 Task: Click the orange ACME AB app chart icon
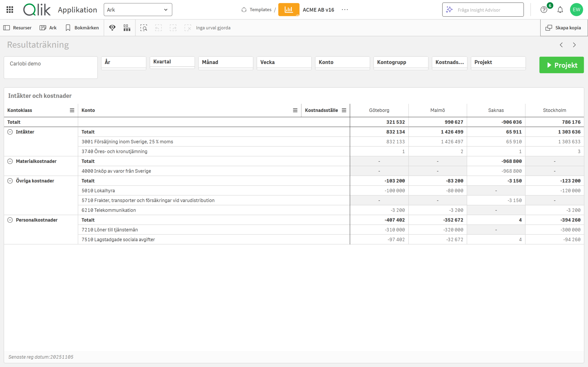[x=289, y=10]
